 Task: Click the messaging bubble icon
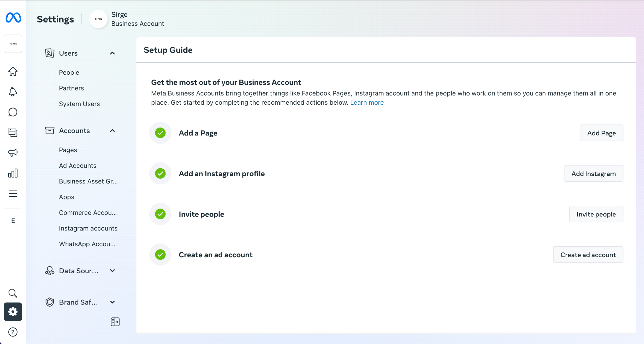(13, 112)
